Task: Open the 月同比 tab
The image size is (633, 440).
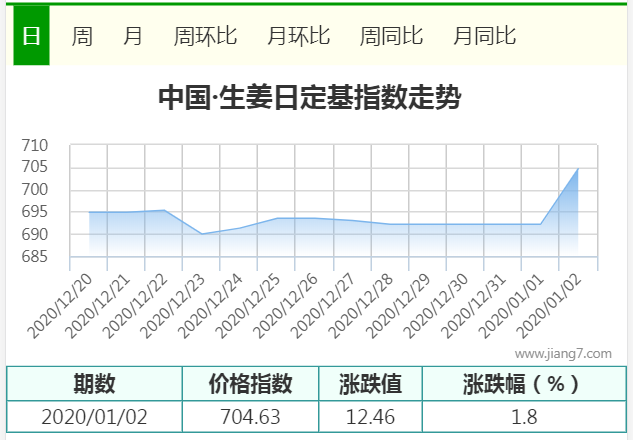Action: click(x=484, y=36)
